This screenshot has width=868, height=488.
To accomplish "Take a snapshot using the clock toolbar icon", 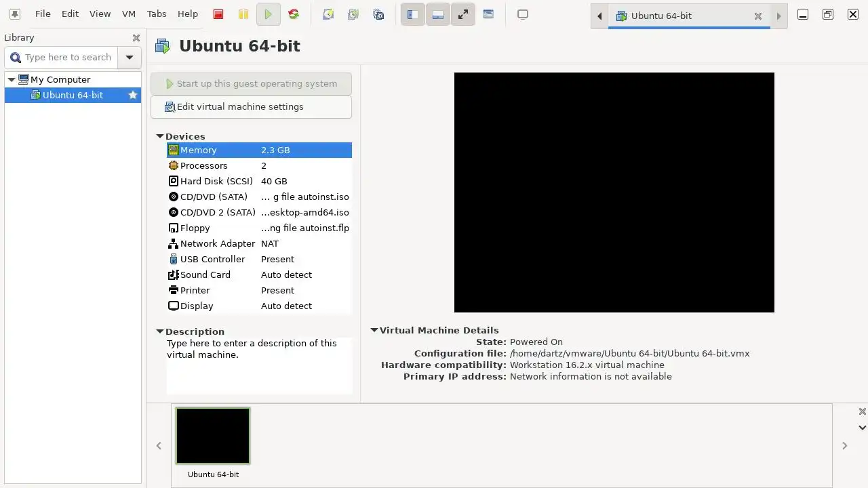I will pos(328,14).
